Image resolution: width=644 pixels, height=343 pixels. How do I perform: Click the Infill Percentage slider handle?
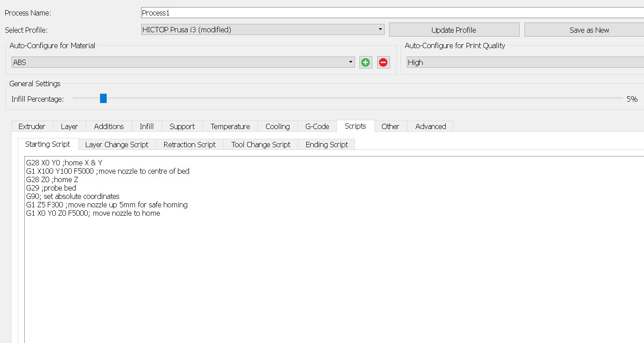coord(103,98)
